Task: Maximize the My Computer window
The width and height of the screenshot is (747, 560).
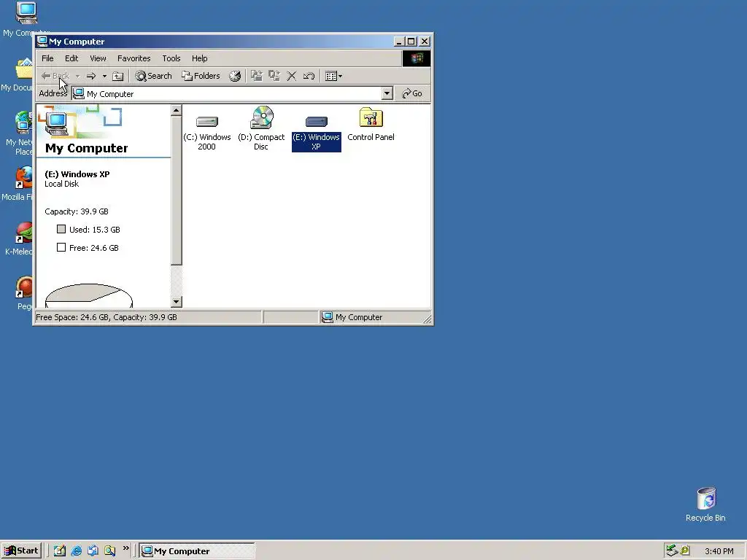Action: pos(411,42)
